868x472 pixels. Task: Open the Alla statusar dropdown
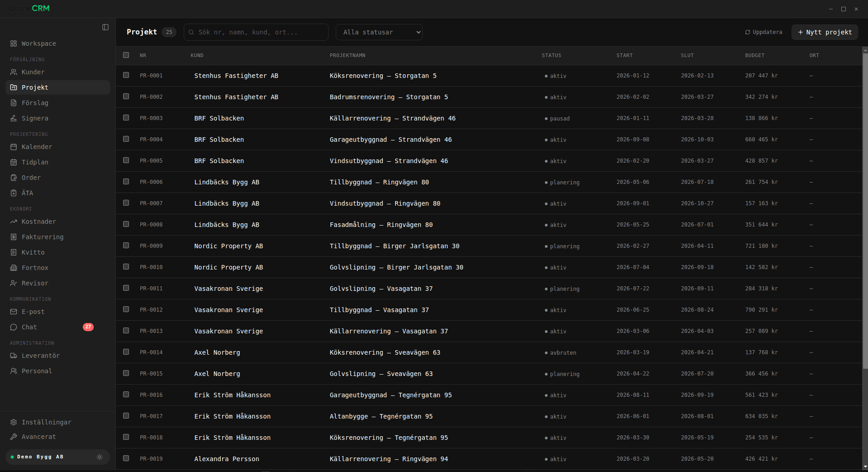(379, 32)
